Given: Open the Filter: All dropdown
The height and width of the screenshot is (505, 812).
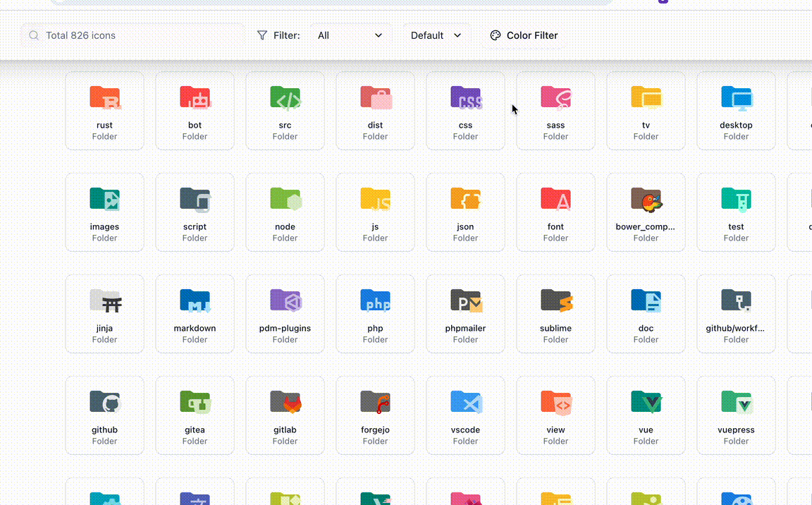Looking at the screenshot, I should (350, 35).
